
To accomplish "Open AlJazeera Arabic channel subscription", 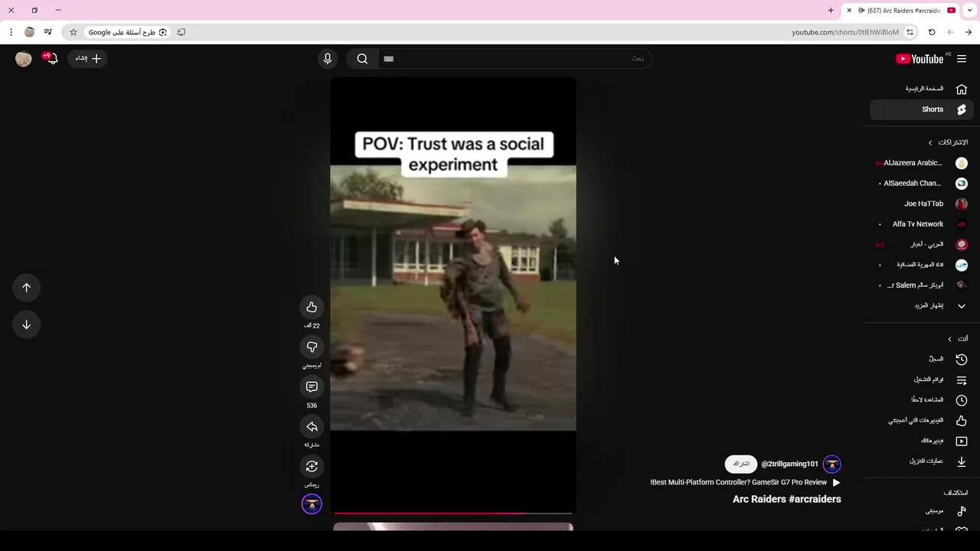I will [923, 163].
